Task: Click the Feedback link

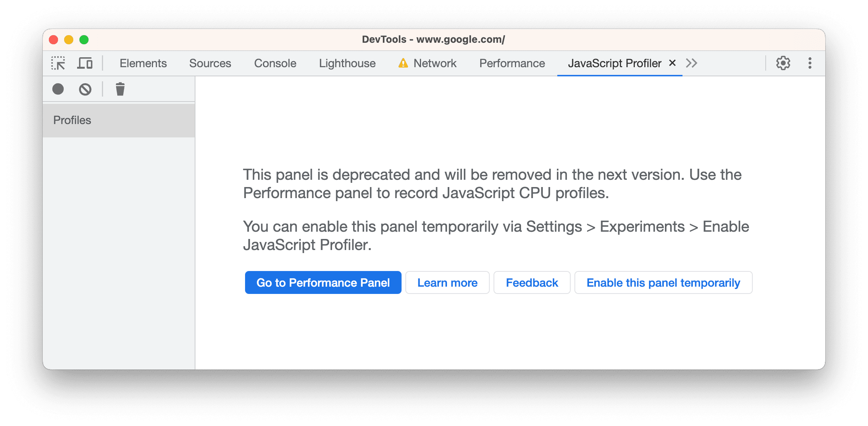Action: (x=531, y=282)
